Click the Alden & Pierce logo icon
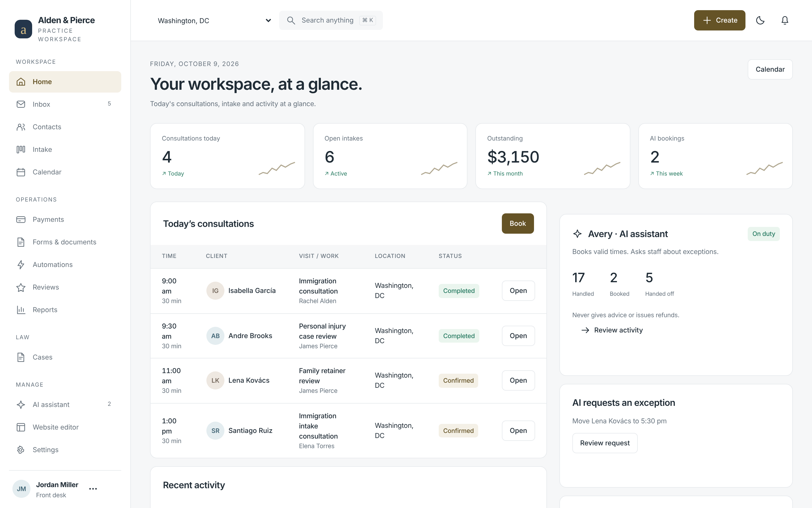 [23, 29]
